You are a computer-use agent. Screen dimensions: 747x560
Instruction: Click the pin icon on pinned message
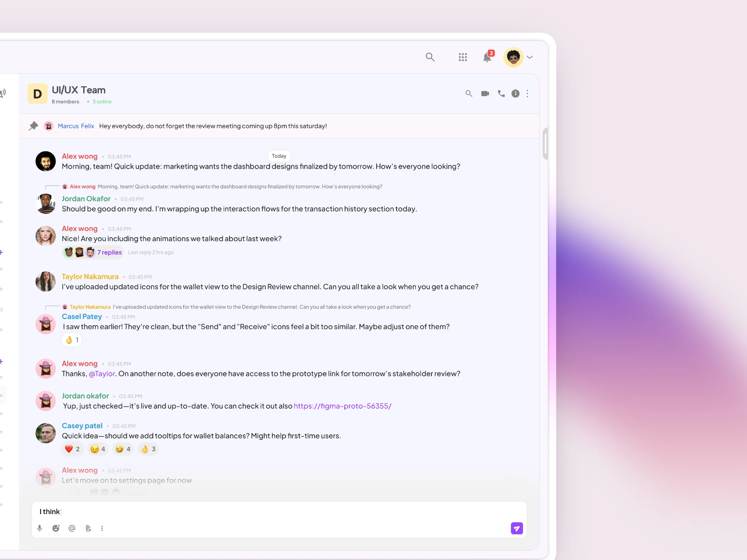coord(33,126)
